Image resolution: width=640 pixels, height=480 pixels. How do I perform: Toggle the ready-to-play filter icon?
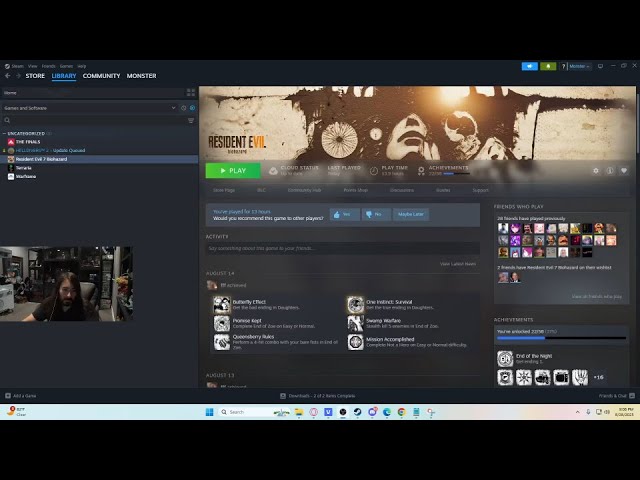tap(192, 108)
